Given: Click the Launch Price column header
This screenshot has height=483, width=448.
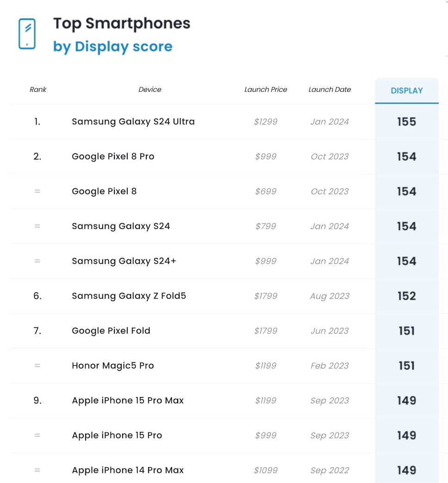Looking at the screenshot, I should (x=266, y=89).
